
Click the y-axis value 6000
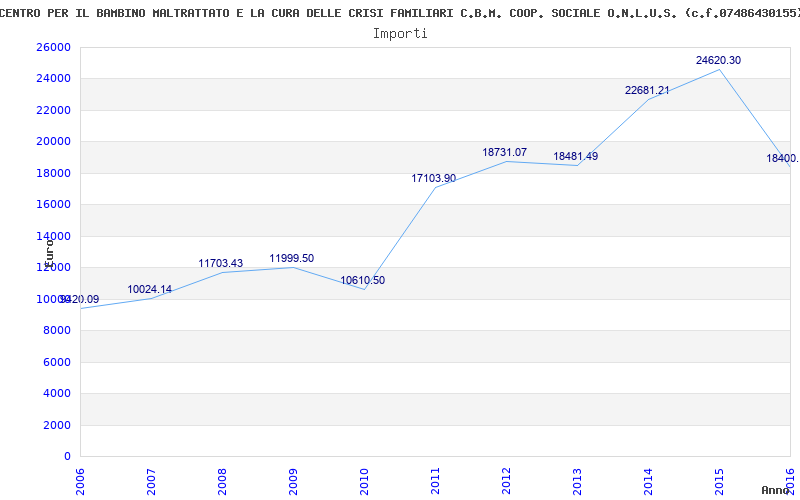coord(57,362)
